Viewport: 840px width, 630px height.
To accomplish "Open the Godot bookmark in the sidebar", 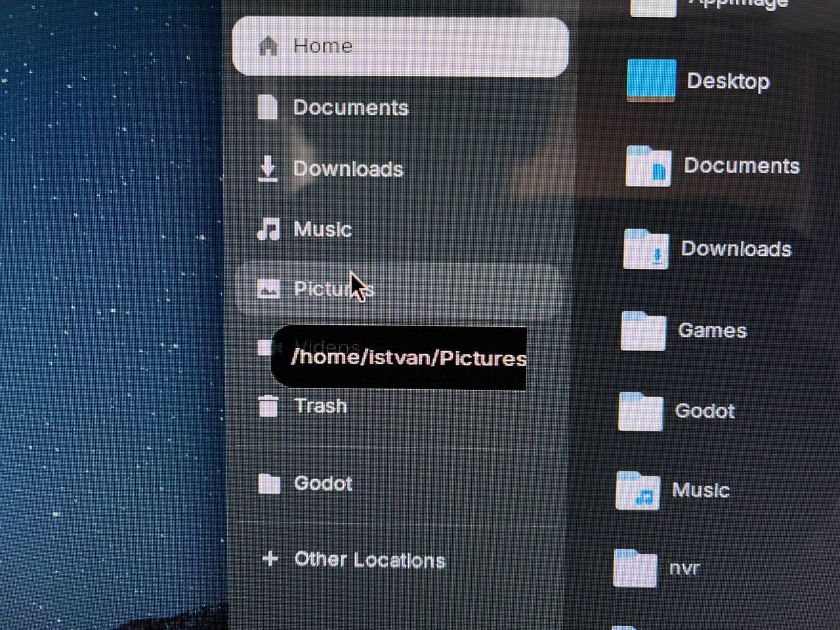I will click(396, 484).
